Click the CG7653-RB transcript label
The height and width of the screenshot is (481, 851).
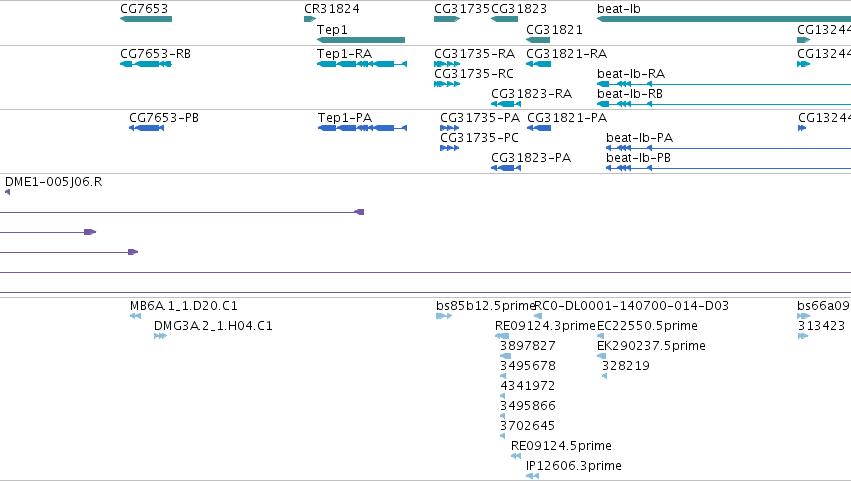pyautogui.click(x=155, y=54)
